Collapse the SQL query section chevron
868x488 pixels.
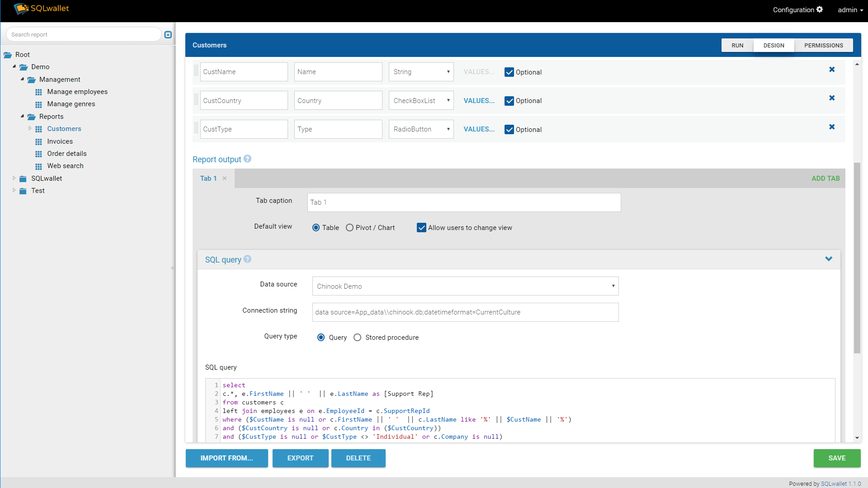(x=829, y=259)
